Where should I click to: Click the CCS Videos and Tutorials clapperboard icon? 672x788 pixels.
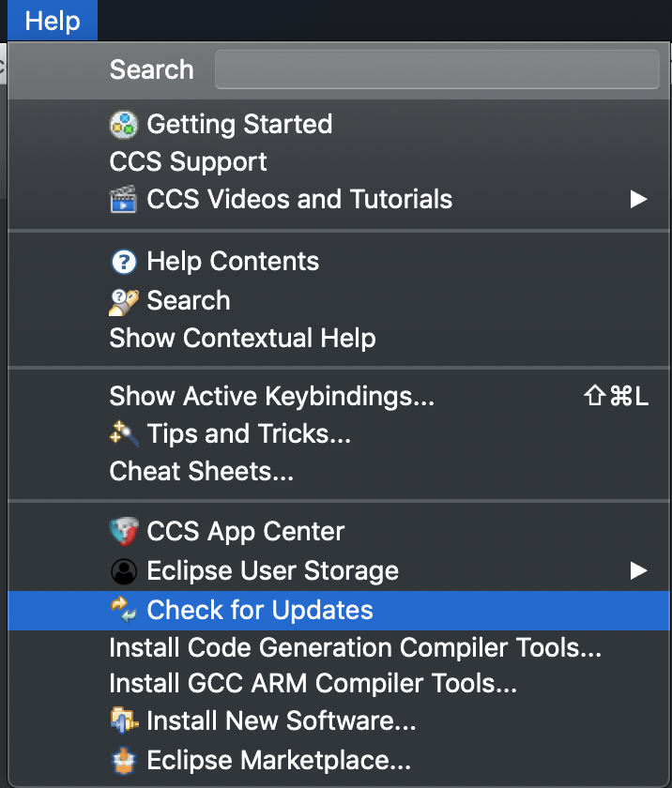coord(124,199)
